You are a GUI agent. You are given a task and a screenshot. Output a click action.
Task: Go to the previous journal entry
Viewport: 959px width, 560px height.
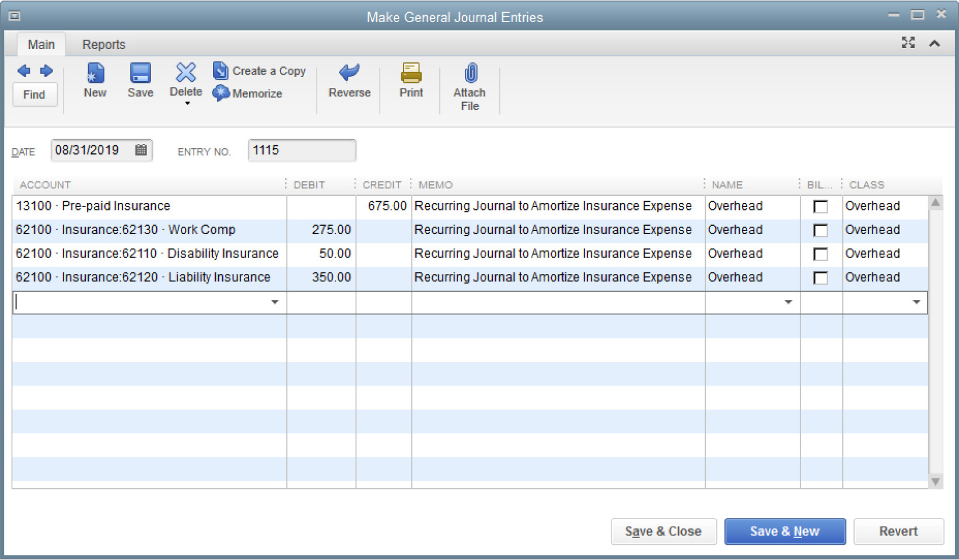24,71
